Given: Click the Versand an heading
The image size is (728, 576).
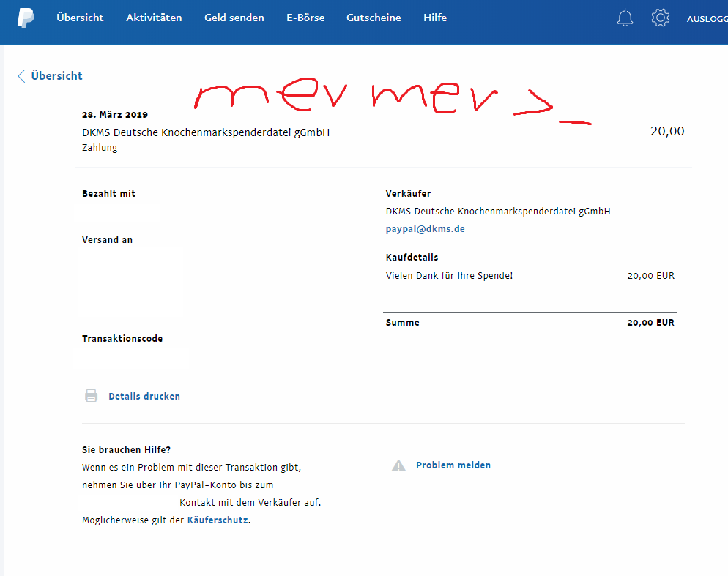Looking at the screenshot, I should [107, 240].
